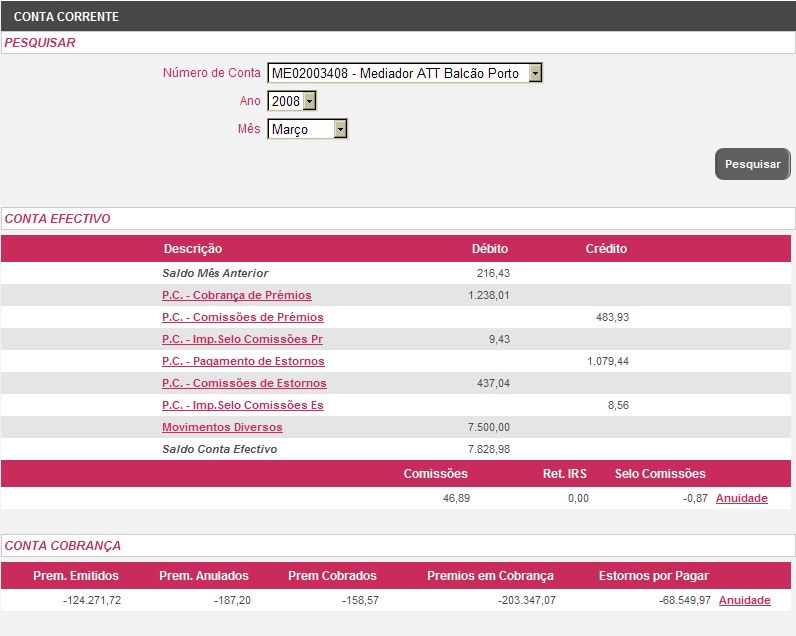Image resolution: width=796 pixels, height=636 pixels.
Task: Click P.C. - Imp.Selo Comissões Pr link
Action: coord(242,339)
